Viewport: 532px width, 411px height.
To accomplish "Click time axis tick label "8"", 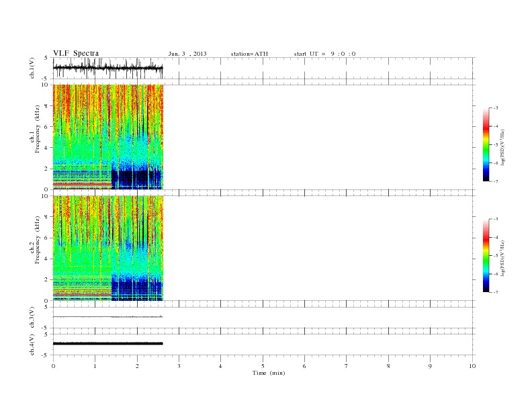I will 388,366.
